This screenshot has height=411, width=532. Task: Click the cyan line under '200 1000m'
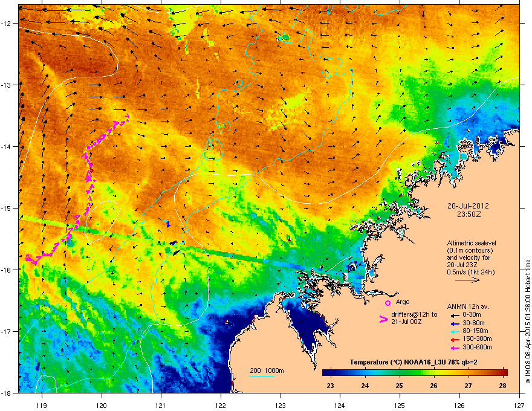262,377
